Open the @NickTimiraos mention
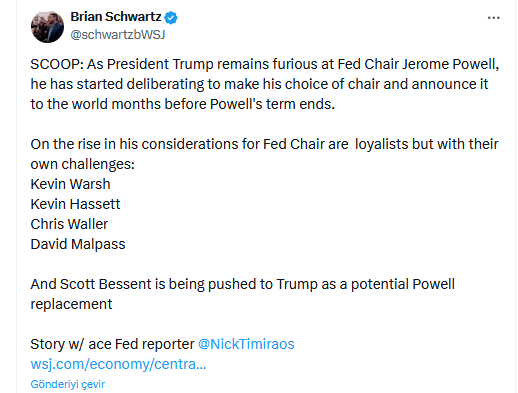The image size is (518, 393). [x=246, y=344]
